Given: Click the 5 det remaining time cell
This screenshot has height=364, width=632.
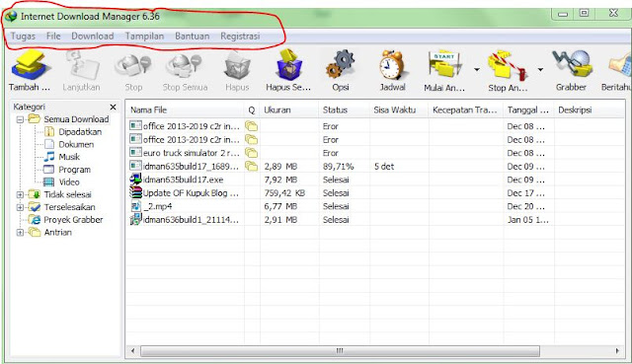Looking at the screenshot, I should (x=384, y=167).
